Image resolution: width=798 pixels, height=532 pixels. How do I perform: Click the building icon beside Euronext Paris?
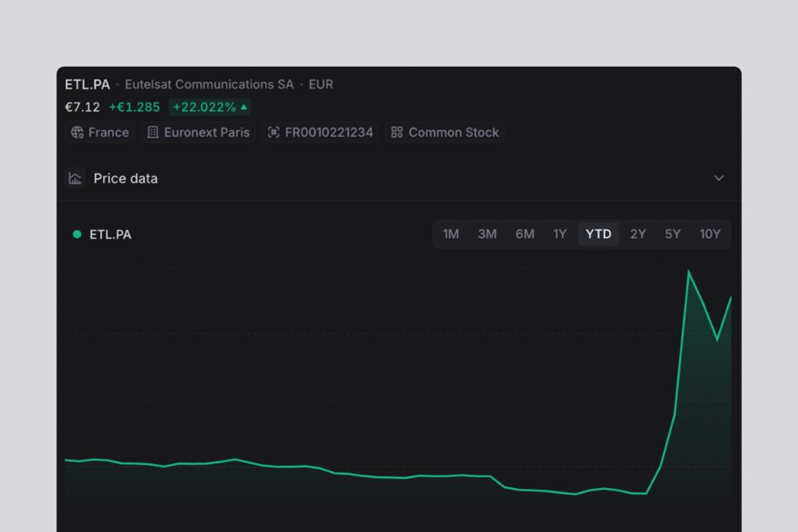[x=152, y=132]
